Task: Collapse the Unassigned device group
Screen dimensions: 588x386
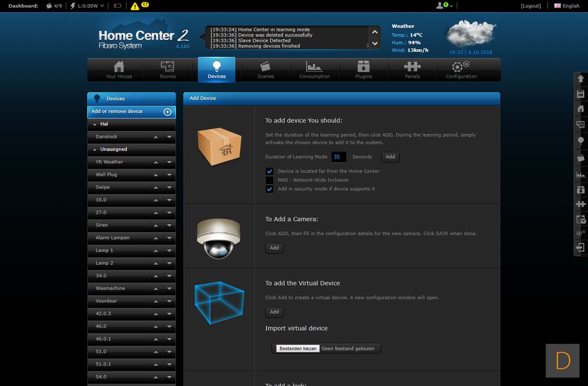Action: coord(95,150)
